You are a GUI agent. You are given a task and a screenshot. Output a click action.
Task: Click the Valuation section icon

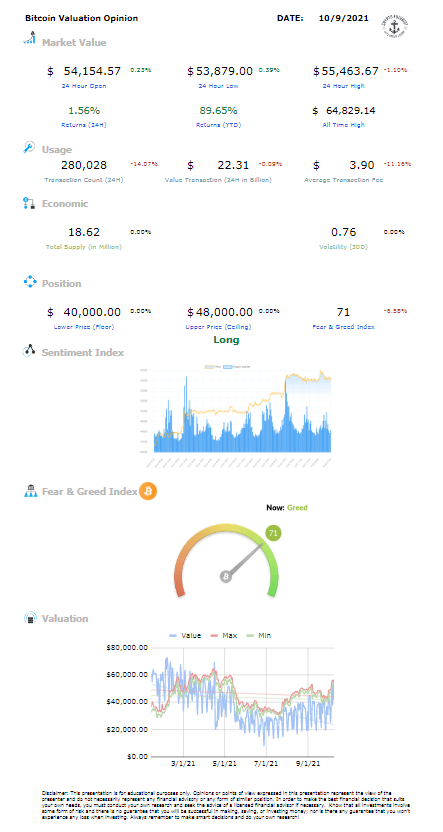point(30,618)
